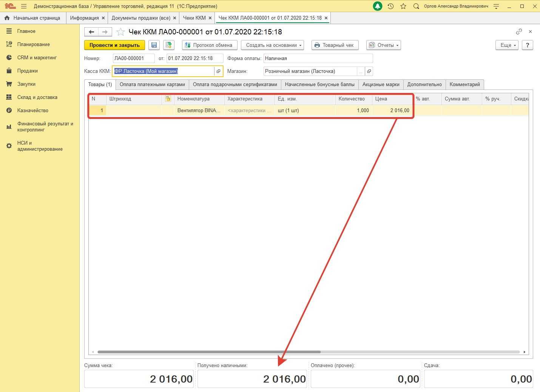
Task: Click the date field 01.07.2020 22:15:18
Action: tap(195, 58)
